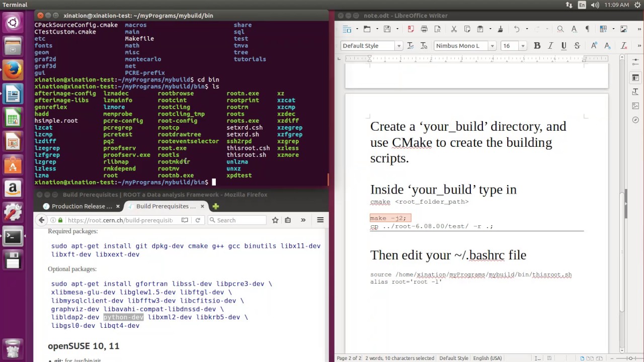Export the document as PDF
The width and height of the screenshot is (644, 362).
pyautogui.click(x=411, y=29)
